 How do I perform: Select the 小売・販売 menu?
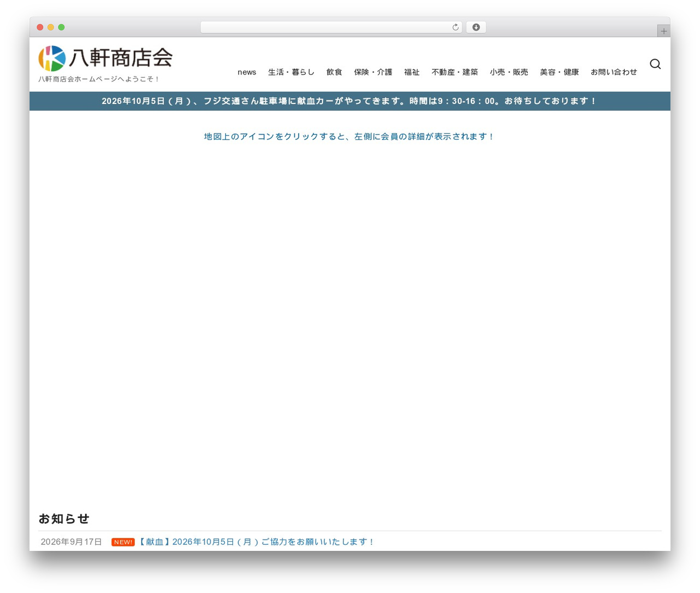coord(509,72)
